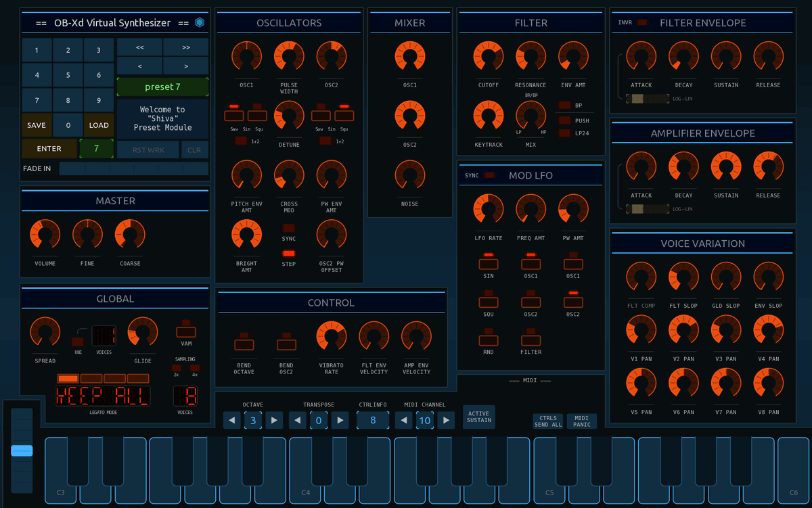Click the Spread knob in Global

[45, 332]
